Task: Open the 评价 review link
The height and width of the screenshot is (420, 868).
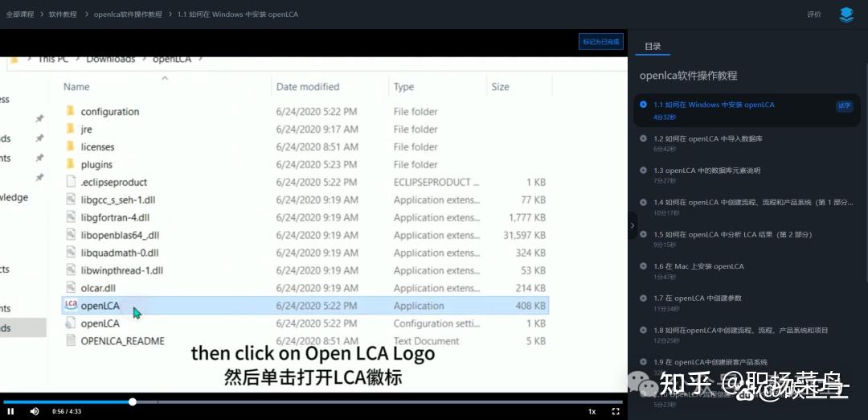Action: [813, 14]
